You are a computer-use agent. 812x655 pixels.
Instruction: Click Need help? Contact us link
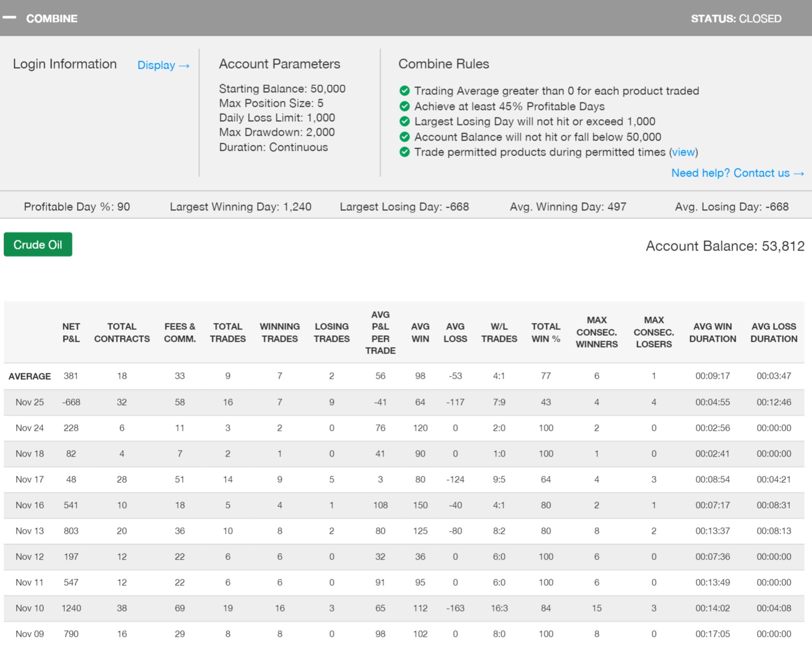(737, 173)
